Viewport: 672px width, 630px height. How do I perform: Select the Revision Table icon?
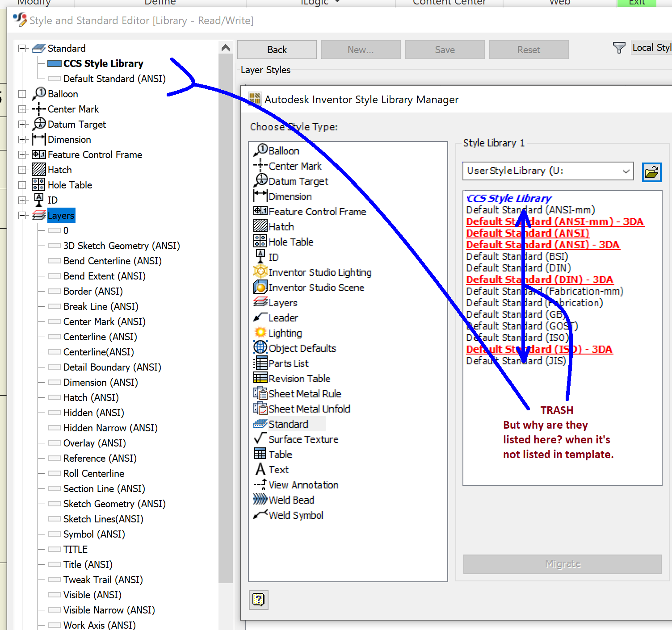[260, 378]
